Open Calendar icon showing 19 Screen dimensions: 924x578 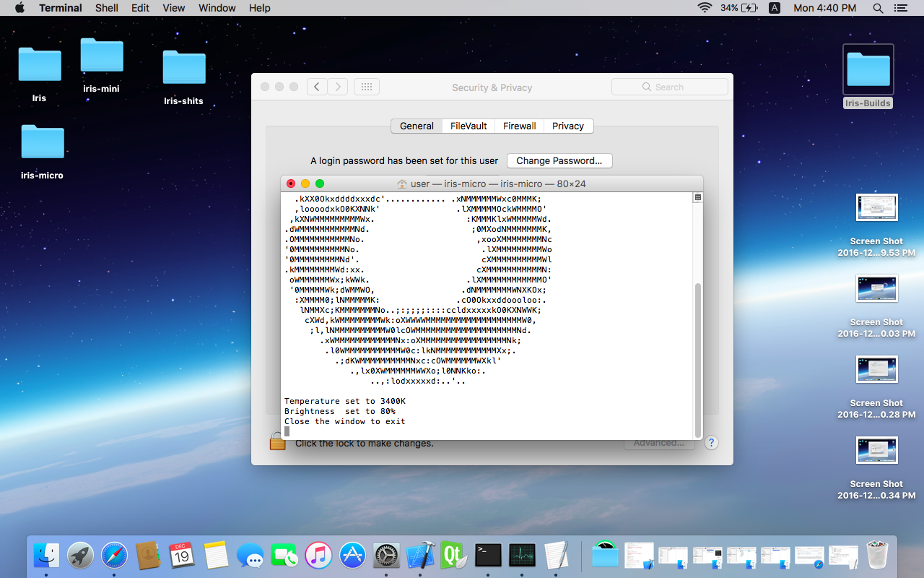pos(182,556)
